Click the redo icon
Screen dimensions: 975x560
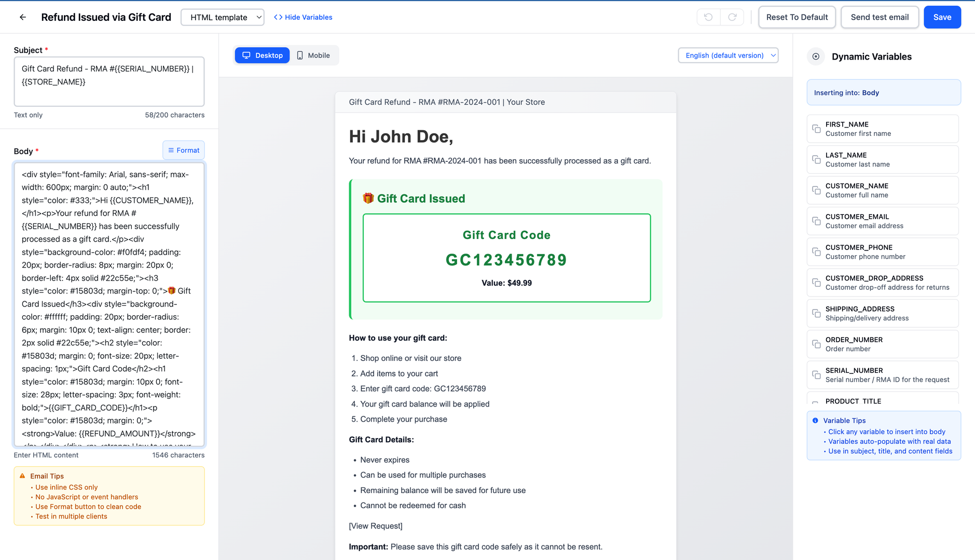pyautogui.click(x=732, y=17)
